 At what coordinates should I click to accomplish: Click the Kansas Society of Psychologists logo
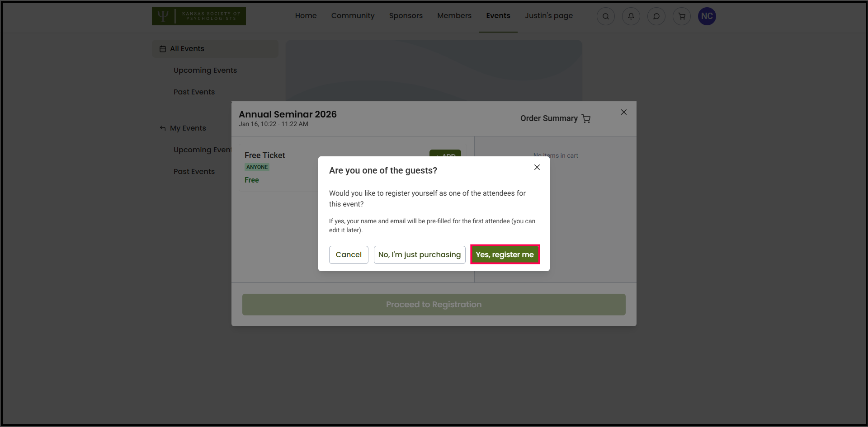click(199, 16)
